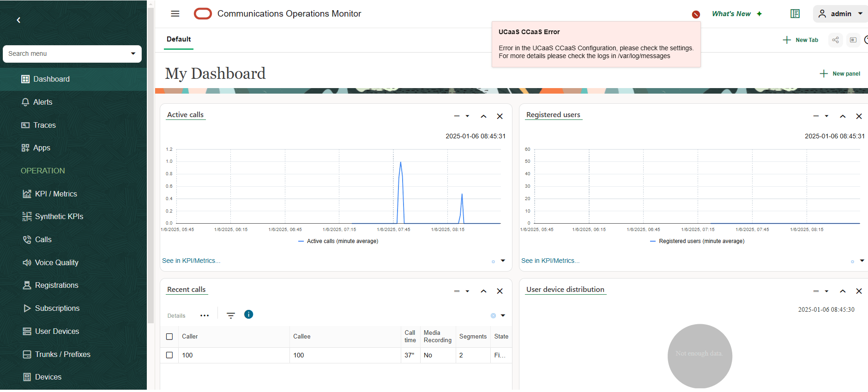This screenshot has height=392, width=868.
Task: Open the Dashboard menu item
Action: pos(73,79)
